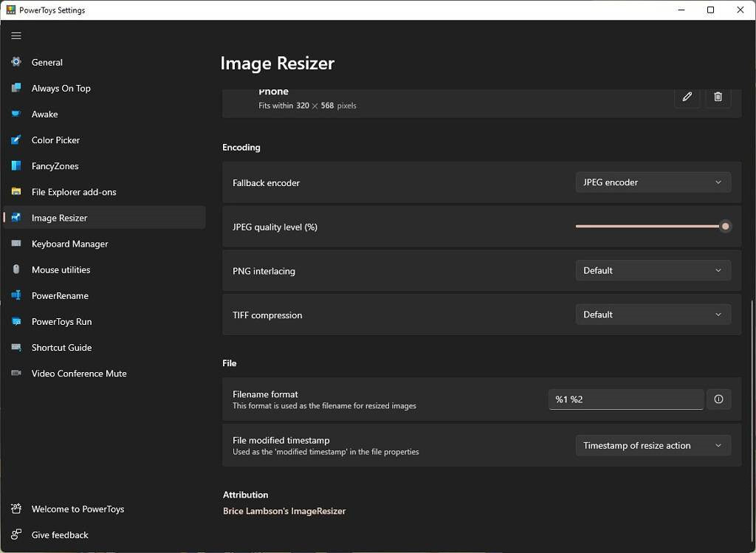Open Brice Lambson's ImageResizer link
756x553 pixels.
[x=284, y=511]
